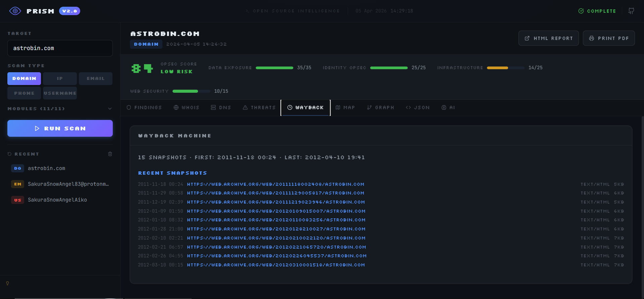
Task: Click the Web Security progress bar
Action: (191, 91)
